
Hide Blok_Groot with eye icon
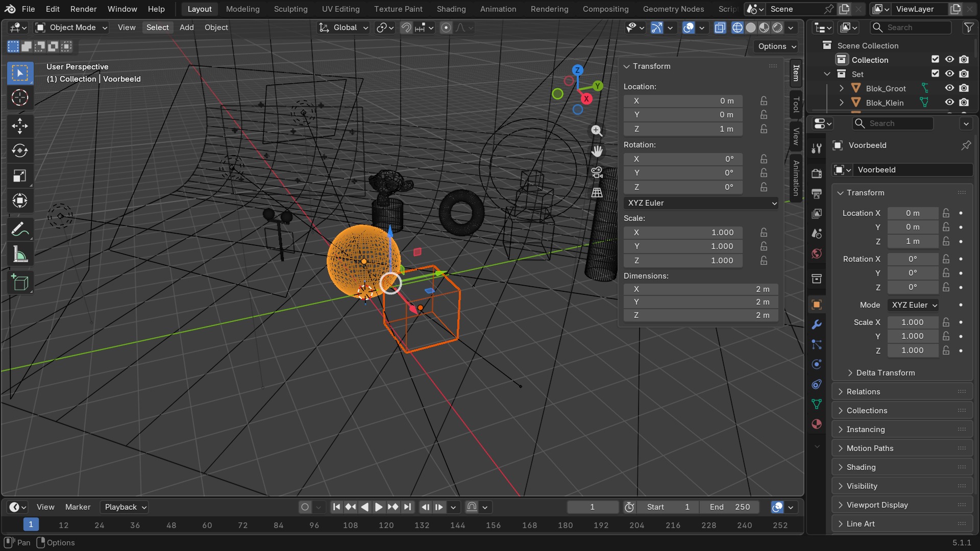pyautogui.click(x=949, y=88)
